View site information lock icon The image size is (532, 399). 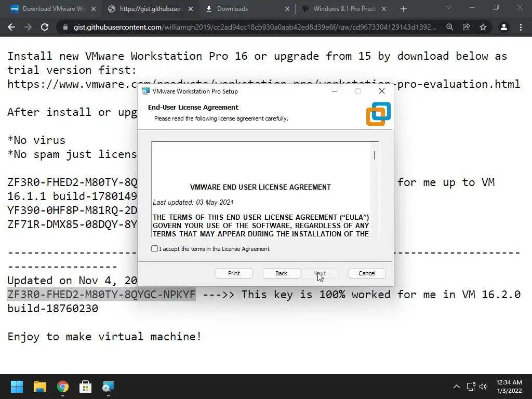click(x=65, y=27)
